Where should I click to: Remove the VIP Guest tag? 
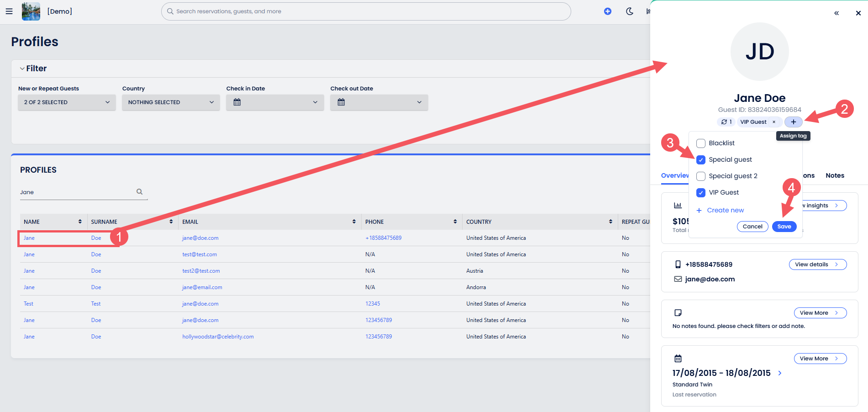click(x=774, y=122)
